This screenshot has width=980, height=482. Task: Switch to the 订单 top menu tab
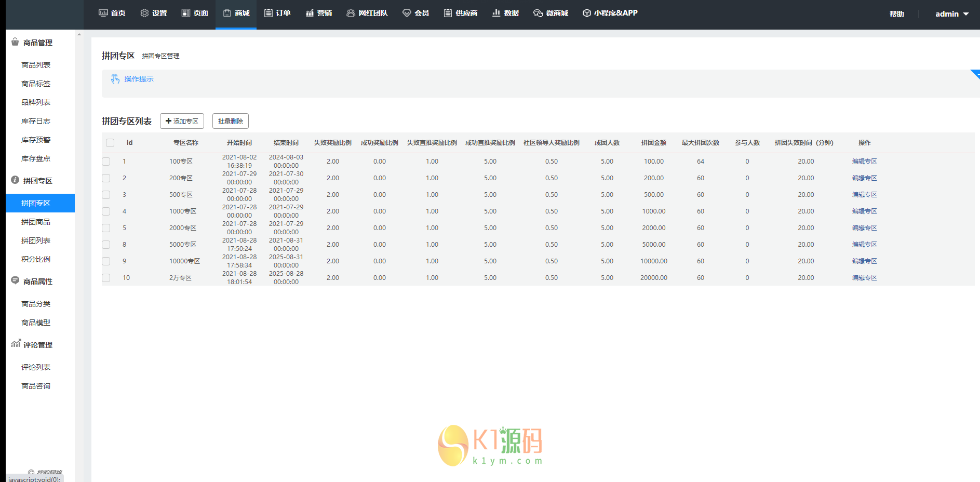[277, 13]
